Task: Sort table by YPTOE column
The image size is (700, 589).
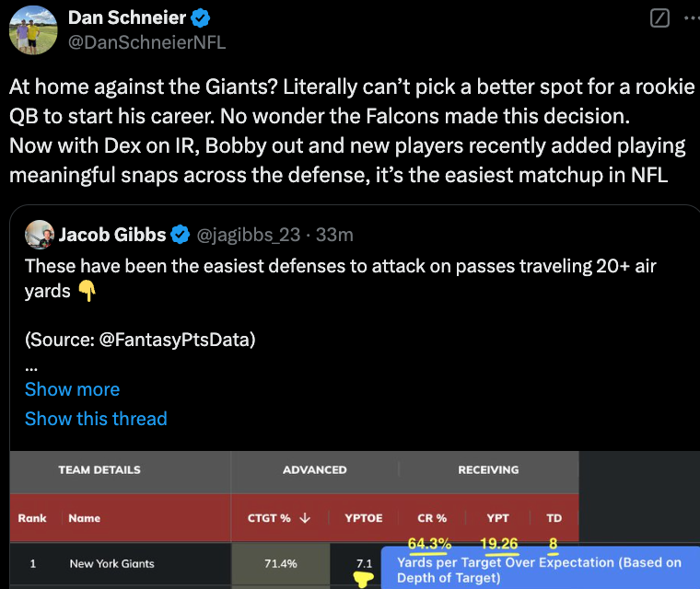Action: [x=364, y=518]
